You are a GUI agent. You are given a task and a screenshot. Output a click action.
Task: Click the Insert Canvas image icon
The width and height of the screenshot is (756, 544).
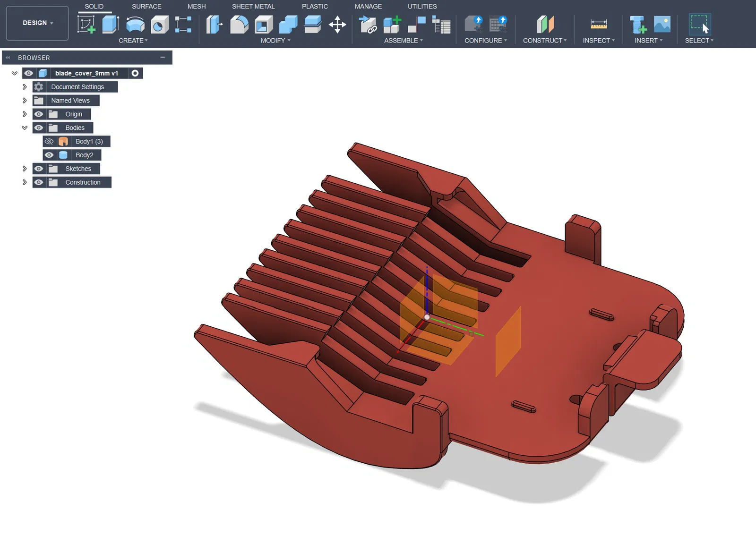pos(662,24)
